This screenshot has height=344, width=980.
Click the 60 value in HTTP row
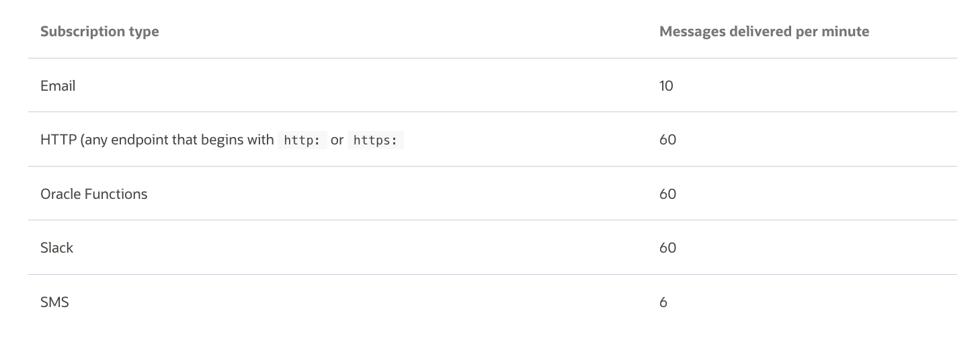(x=667, y=140)
